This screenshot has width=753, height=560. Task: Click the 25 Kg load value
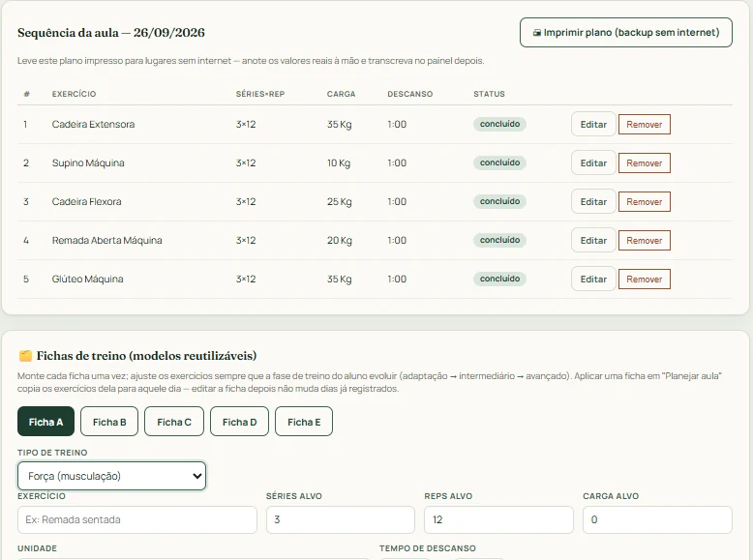point(339,202)
